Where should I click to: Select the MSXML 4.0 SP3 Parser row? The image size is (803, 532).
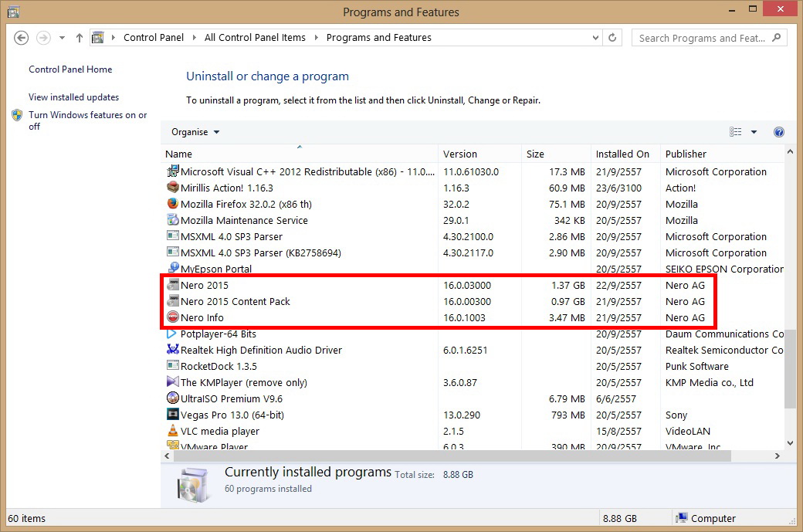[473, 236]
